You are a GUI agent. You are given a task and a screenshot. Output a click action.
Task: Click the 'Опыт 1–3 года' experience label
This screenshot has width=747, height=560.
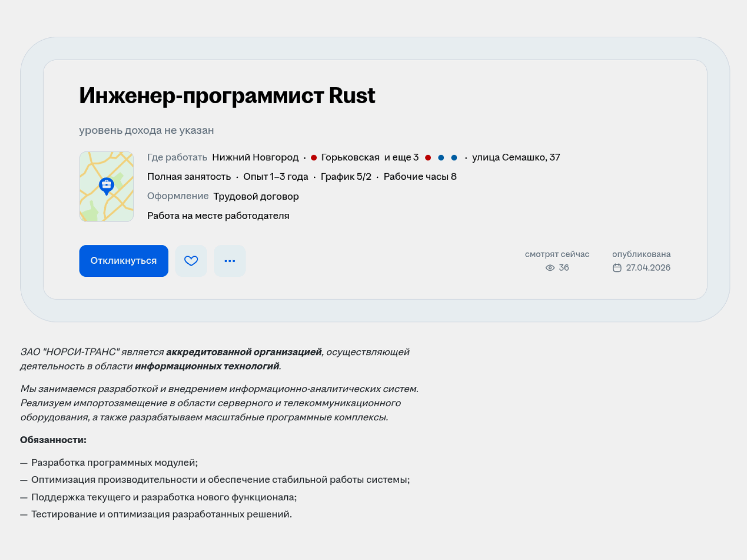[276, 177]
